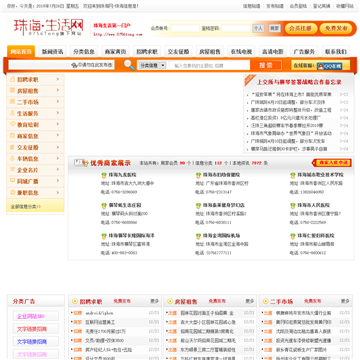Click the 登录密码 input field
Image resolution: width=360 pixels, height=360 pixels.
pyautogui.click(x=236, y=28)
